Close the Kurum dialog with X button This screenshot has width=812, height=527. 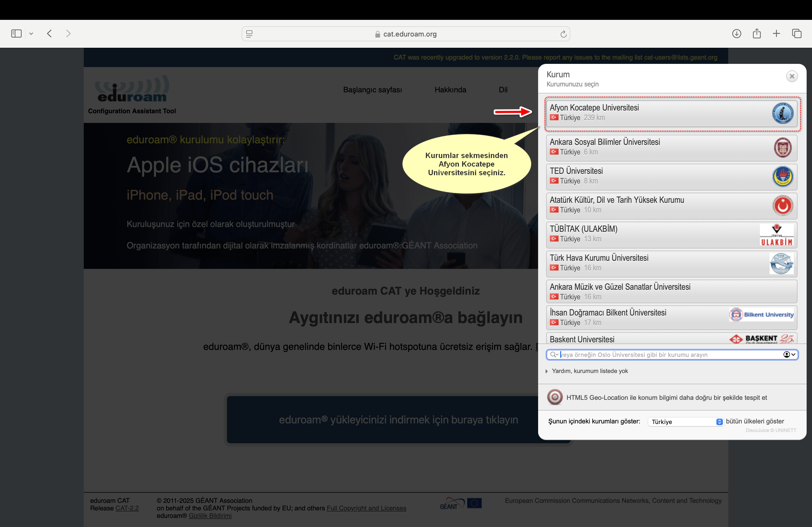pyautogui.click(x=792, y=76)
